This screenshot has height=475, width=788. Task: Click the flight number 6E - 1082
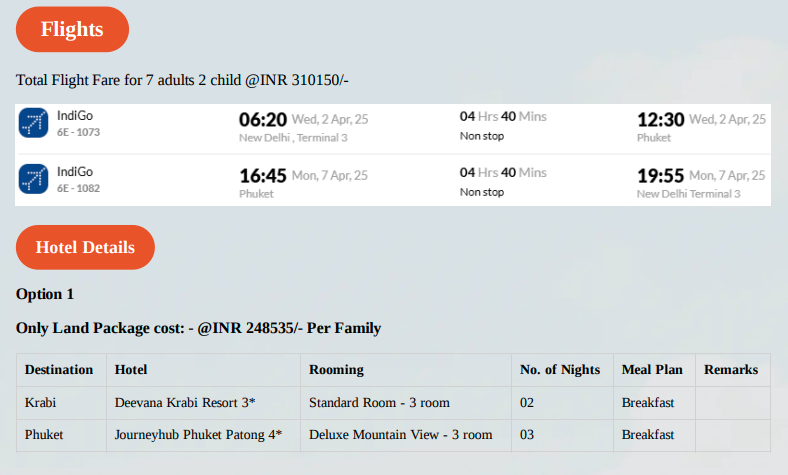coord(78,188)
